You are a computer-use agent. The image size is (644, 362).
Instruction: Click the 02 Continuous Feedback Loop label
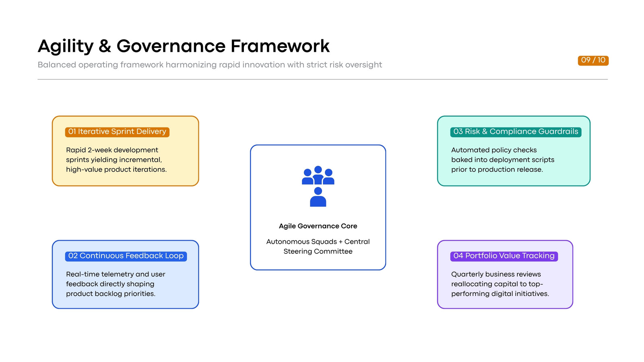coord(126,256)
